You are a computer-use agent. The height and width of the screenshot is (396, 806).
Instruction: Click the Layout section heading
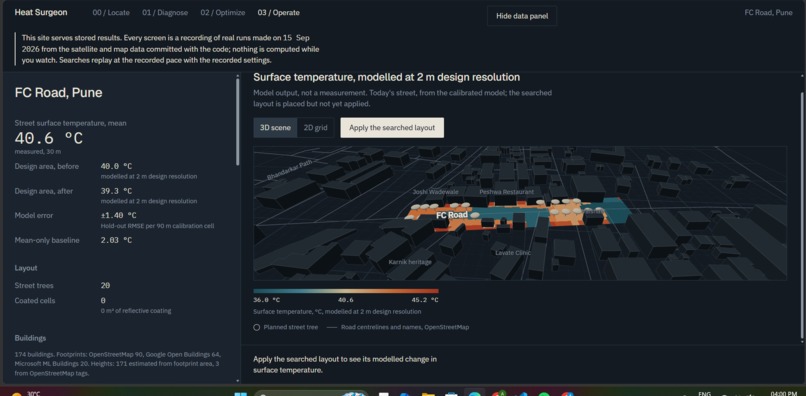26,268
